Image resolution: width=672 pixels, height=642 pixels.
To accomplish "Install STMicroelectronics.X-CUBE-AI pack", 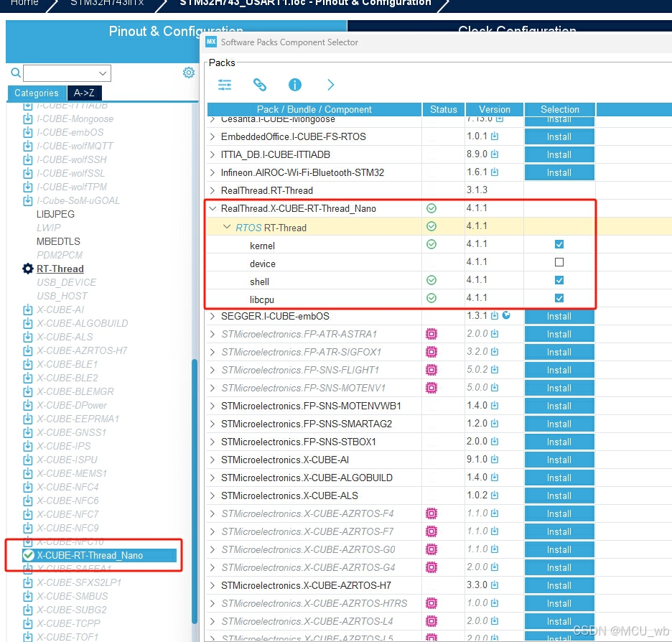I will (559, 460).
